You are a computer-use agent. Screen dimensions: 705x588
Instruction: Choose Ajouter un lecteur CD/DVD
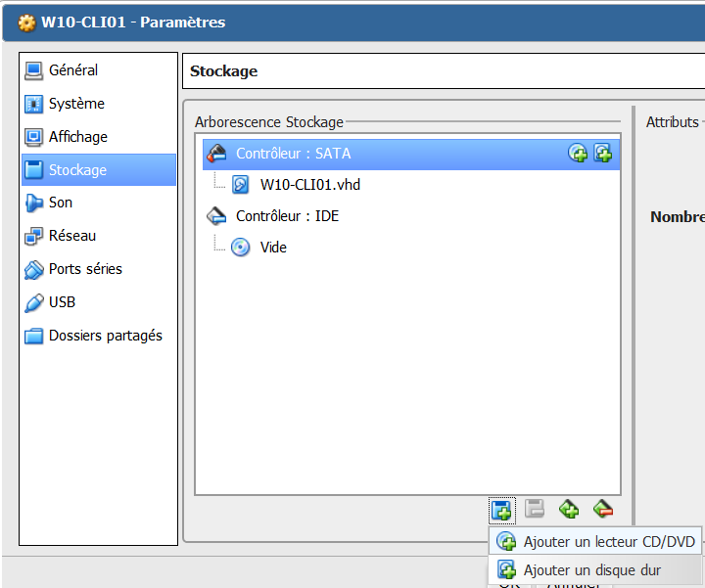coord(595,542)
